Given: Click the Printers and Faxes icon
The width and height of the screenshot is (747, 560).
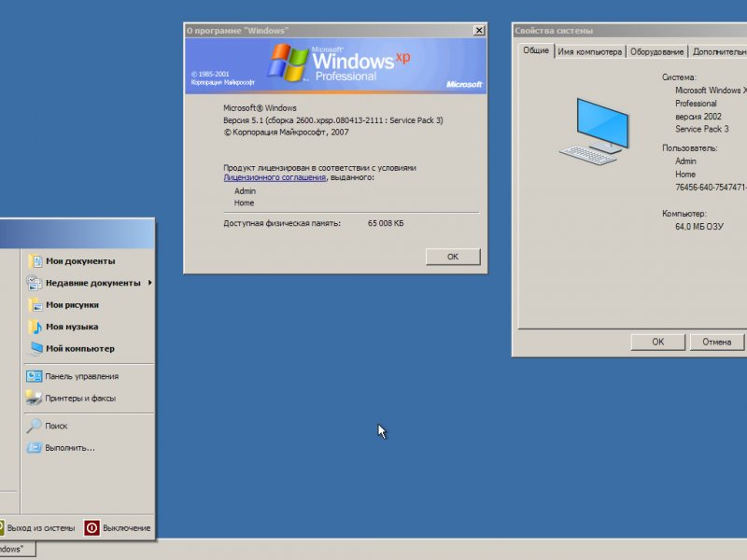Looking at the screenshot, I should coord(34,399).
